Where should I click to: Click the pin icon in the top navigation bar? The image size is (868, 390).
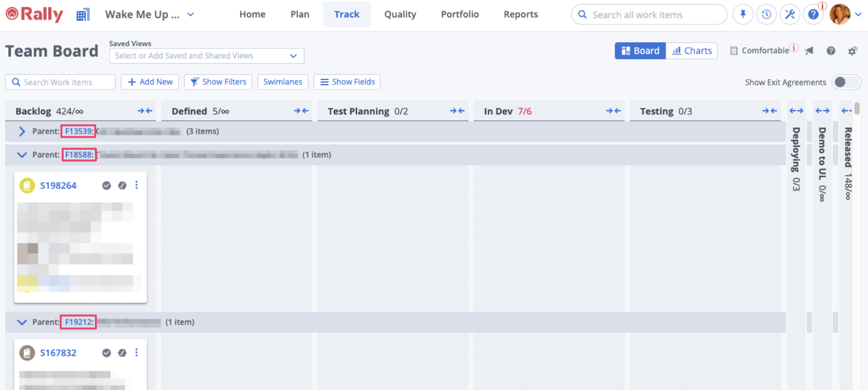743,14
